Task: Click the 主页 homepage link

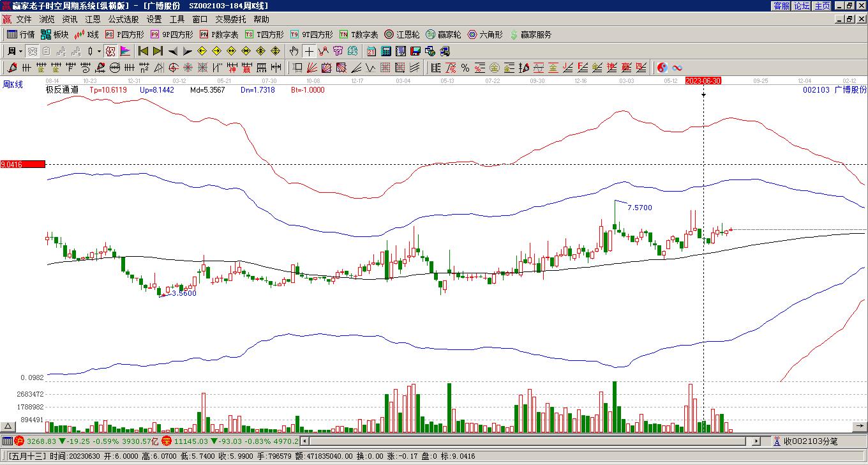Action: click(x=822, y=5)
